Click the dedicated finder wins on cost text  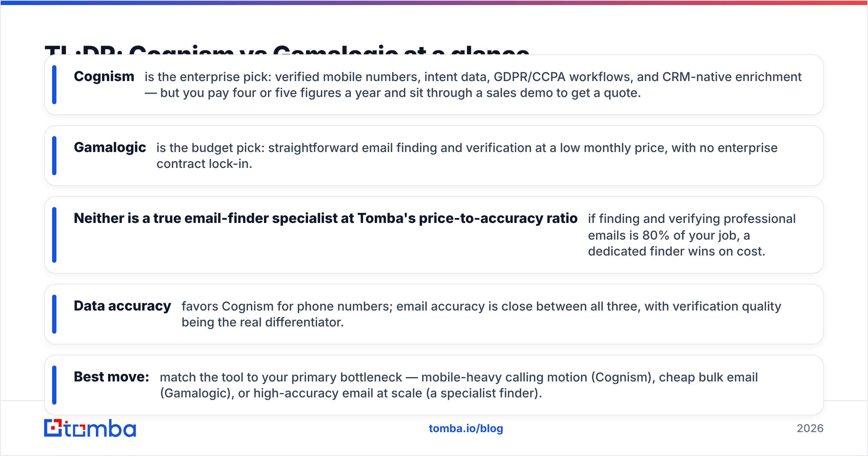[676, 251]
